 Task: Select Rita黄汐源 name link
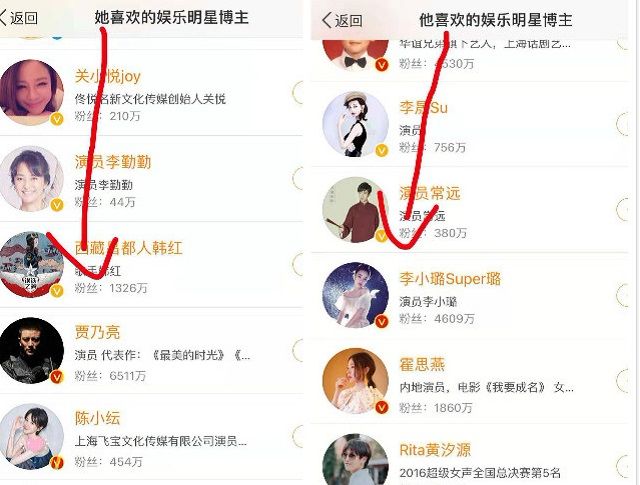(x=435, y=450)
